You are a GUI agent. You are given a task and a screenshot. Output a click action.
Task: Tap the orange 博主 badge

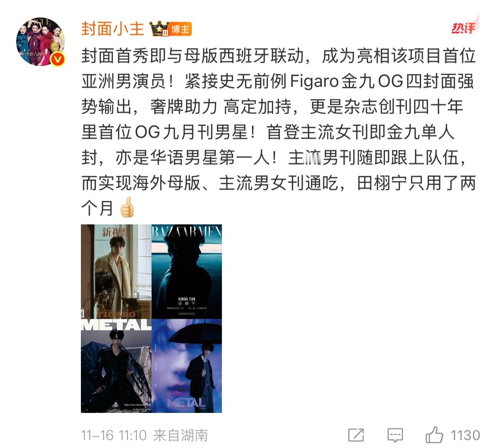tap(181, 29)
